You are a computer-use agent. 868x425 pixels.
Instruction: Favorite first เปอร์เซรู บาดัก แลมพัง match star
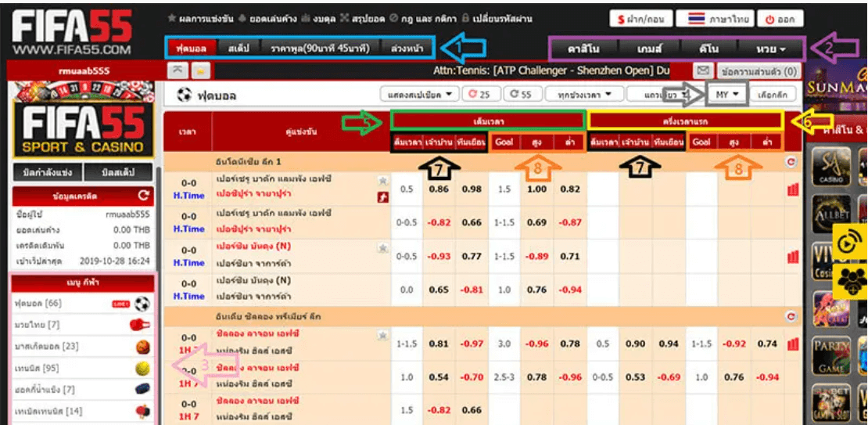383,181
